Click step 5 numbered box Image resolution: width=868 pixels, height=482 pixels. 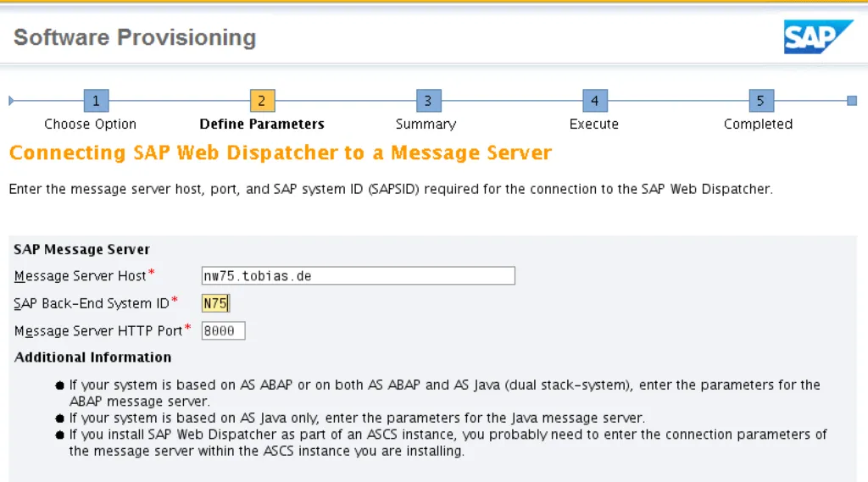click(x=760, y=101)
